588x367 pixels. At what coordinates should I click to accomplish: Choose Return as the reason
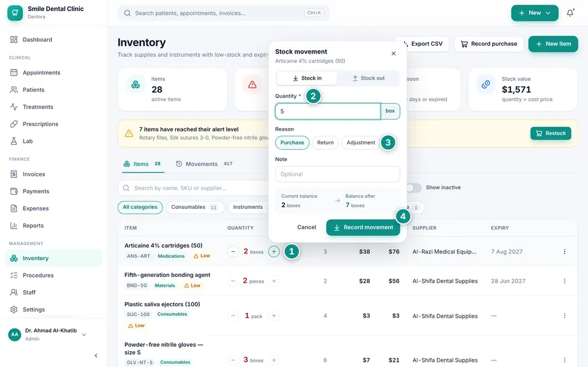click(x=325, y=143)
